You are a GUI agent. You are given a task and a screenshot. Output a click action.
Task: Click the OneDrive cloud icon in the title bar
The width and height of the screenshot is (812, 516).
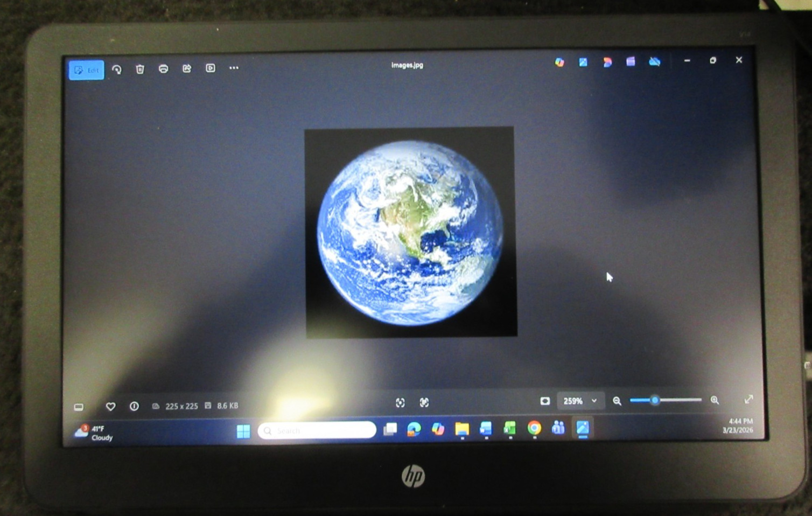(654, 62)
